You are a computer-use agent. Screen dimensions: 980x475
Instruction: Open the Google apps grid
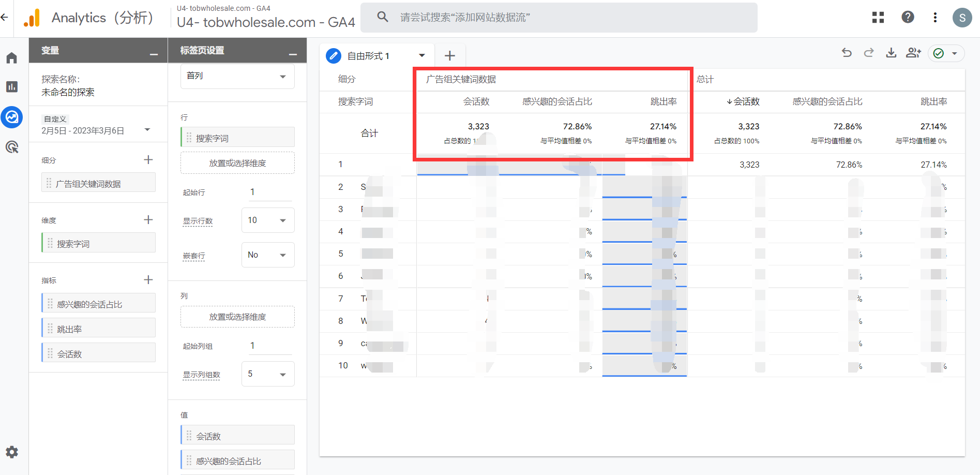click(878, 17)
